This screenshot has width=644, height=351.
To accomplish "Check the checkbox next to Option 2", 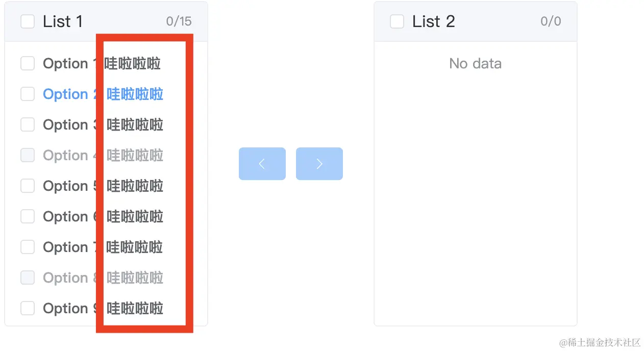I will pos(28,94).
